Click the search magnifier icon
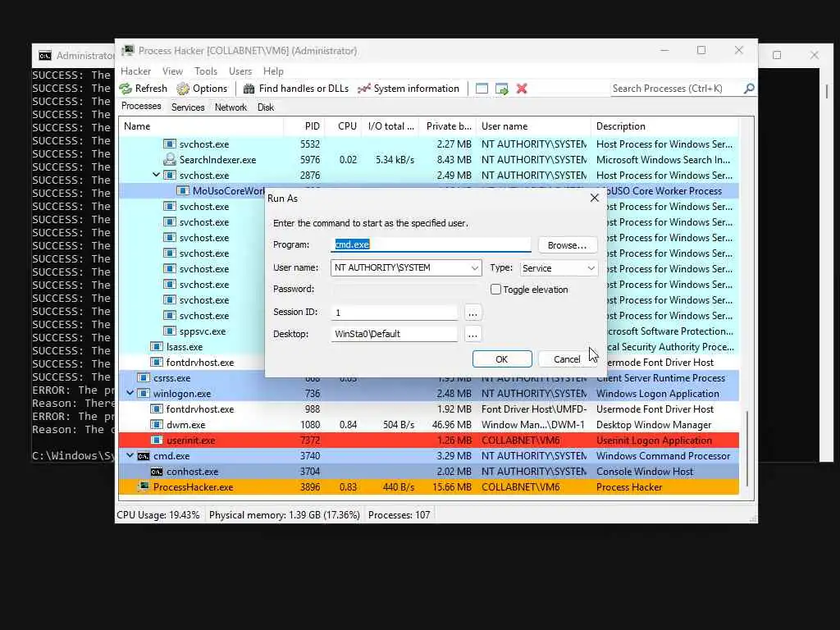 tap(749, 89)
